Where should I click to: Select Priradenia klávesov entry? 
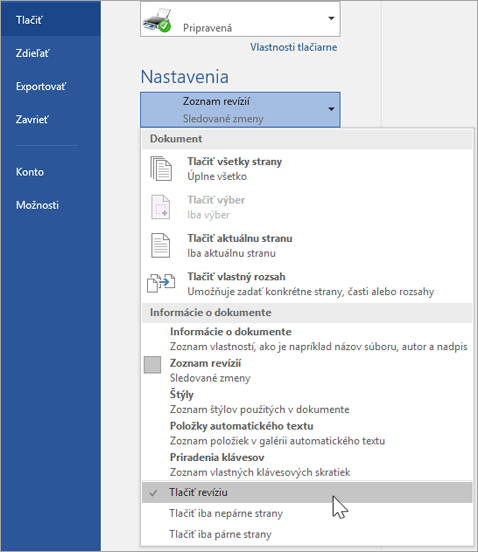[x=307, y=464]
